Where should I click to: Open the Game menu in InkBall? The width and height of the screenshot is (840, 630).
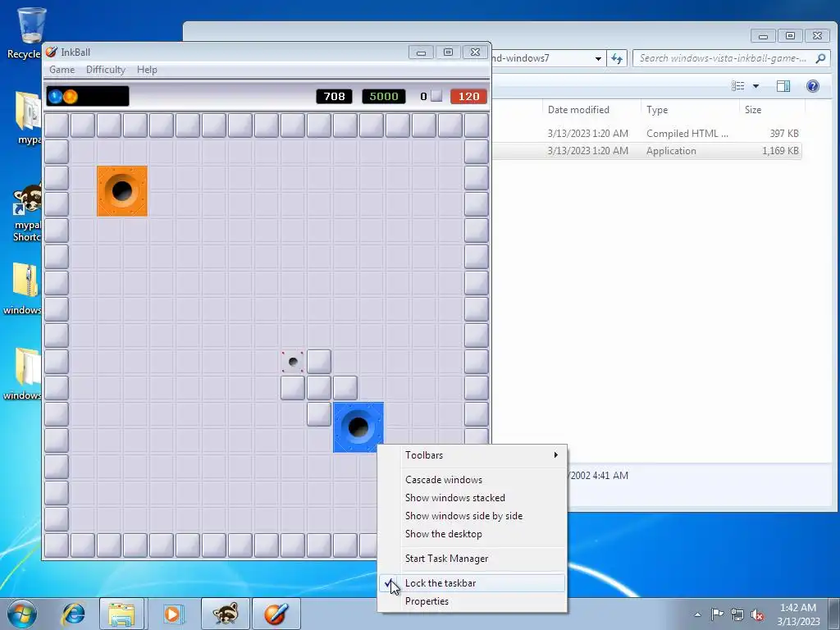click(x=62, y=70)
